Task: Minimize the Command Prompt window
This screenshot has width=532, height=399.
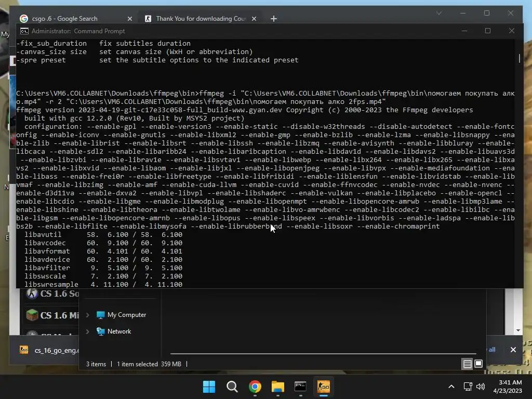Action: click(464, 31)
